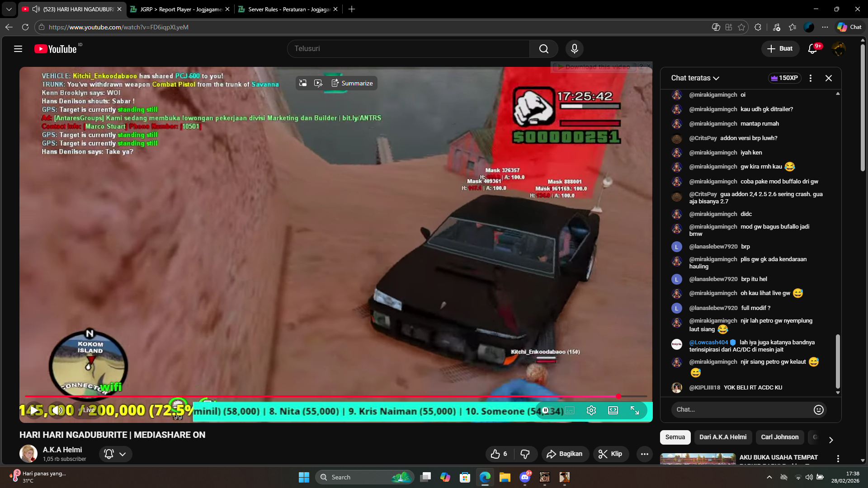Screen dimensions: 868x488
Task: Enter fullscreen mode
Action: pyautogui.click(x=635, y=410)
